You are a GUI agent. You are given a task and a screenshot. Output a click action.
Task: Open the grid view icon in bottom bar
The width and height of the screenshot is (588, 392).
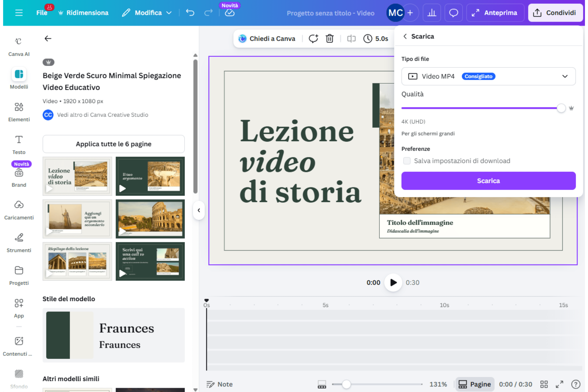tap(544, 384)
